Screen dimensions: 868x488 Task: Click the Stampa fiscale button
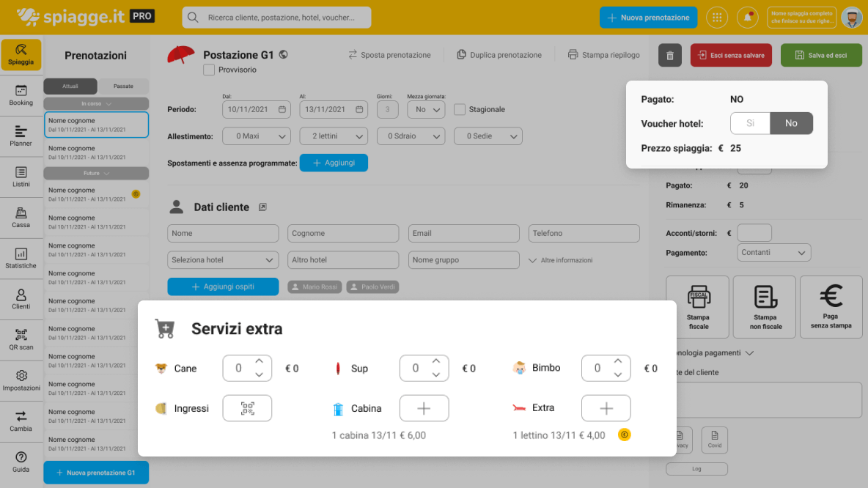[x=697, y=307]
